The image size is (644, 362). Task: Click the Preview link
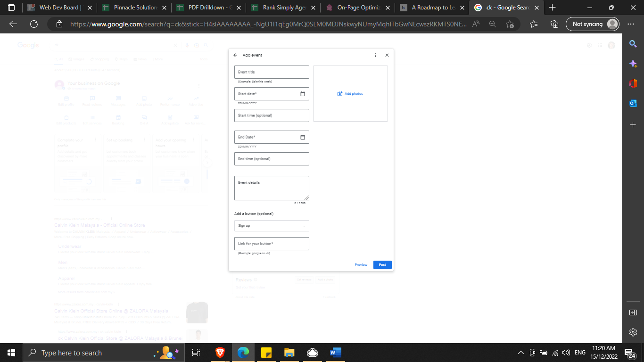pyautogui.click(x=361, y=265)
